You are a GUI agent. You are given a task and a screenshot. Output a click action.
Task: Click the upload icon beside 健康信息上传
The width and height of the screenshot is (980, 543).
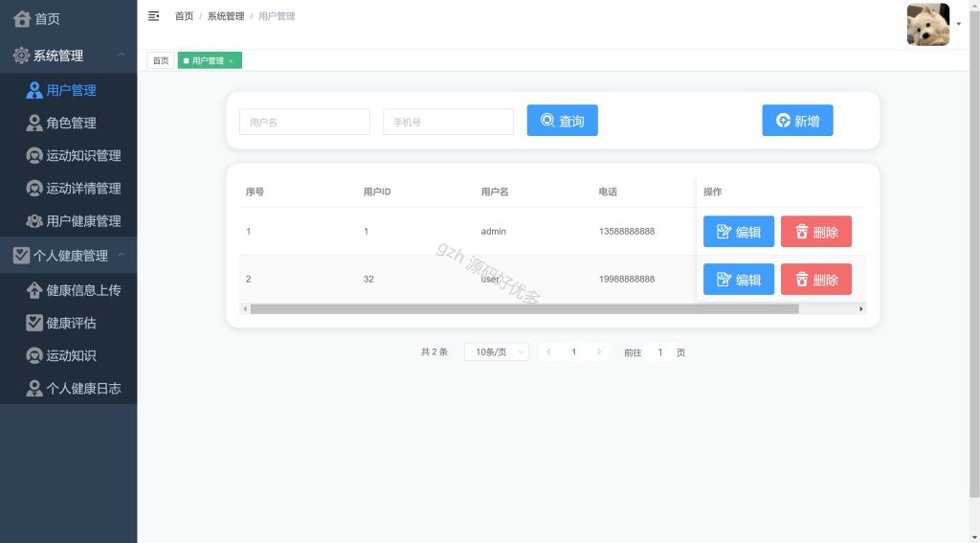tap(34, 290)
